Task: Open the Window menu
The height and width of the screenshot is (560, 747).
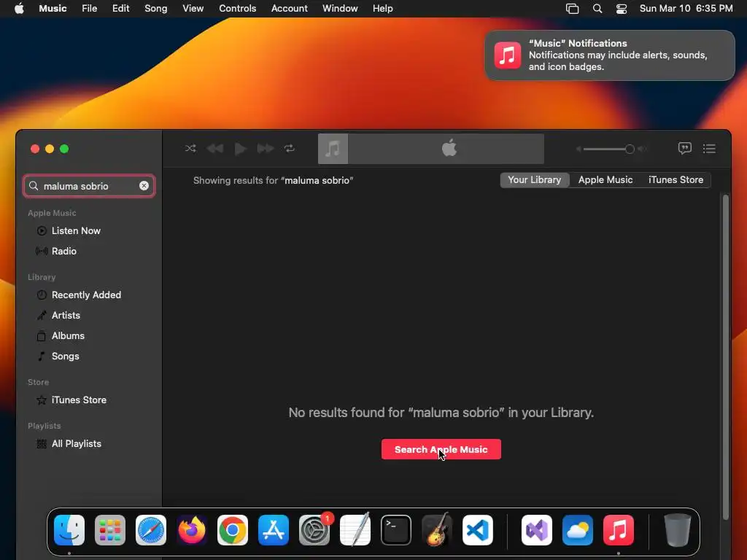Action: [x=340, y=9]
